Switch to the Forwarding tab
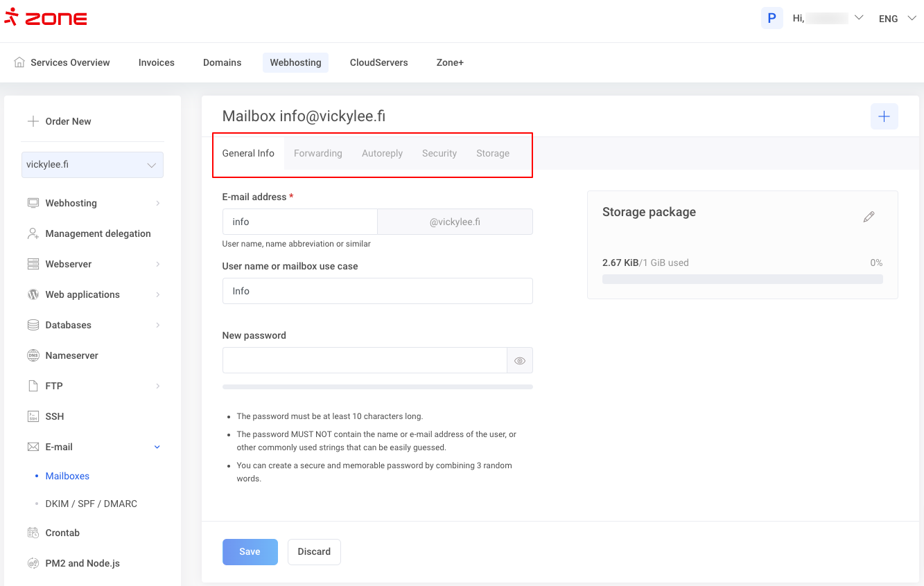Viewport: 924px width, 586px height. tap(317, 153)
